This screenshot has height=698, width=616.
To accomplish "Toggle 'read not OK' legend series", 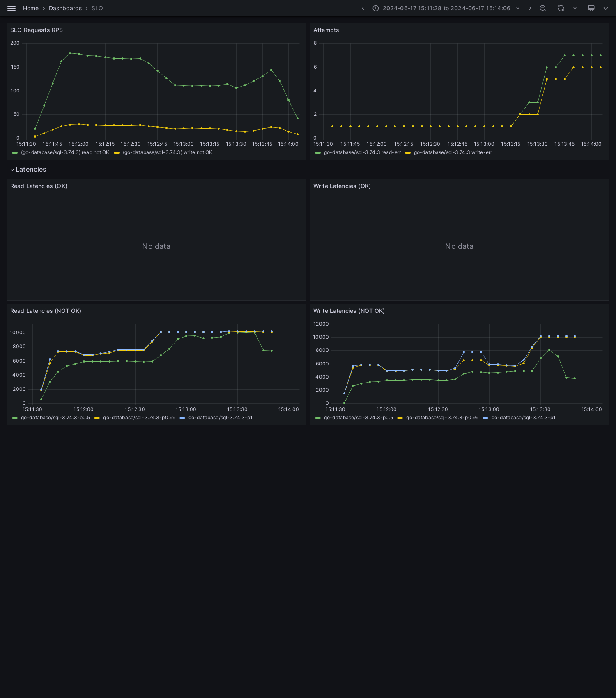I will [x=65, y=152].
